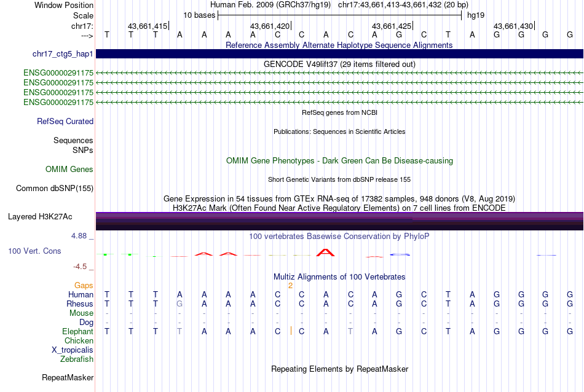Click the 43,661,420 coordinate marker
The height and width of the screenshot is (392, 584).
coord(270,26)
